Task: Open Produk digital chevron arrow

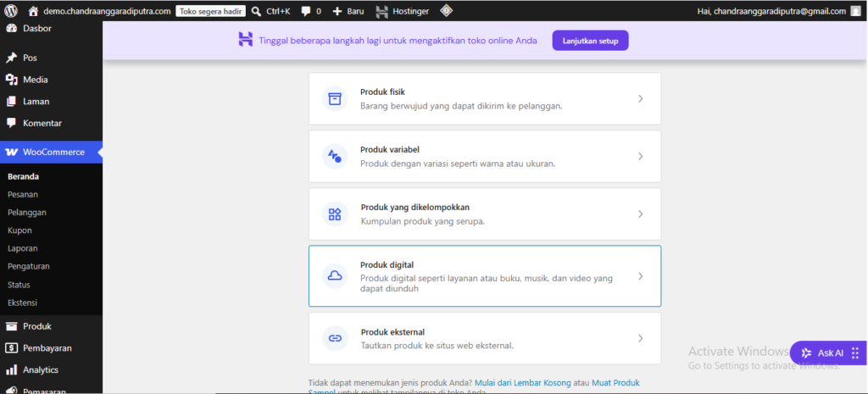Action: (641, 276)
